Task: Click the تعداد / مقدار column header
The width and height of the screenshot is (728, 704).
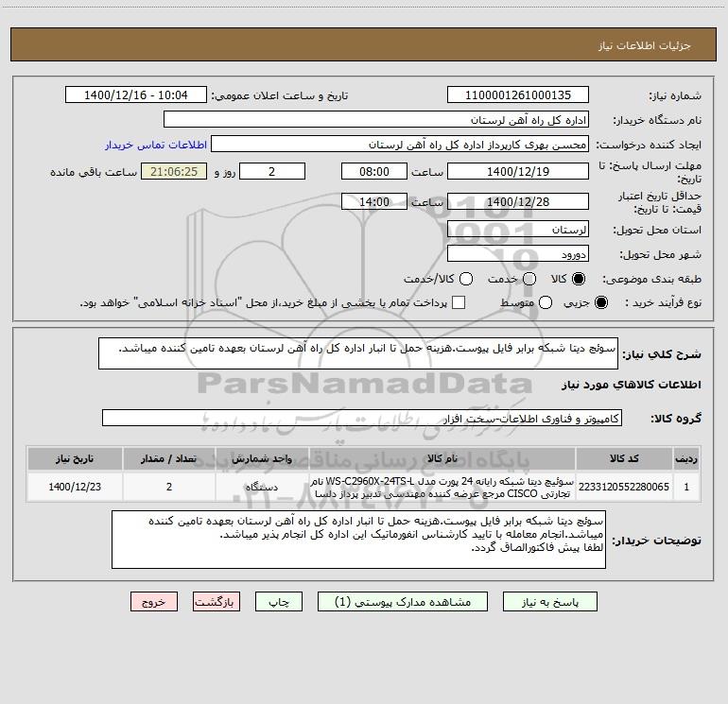Action: point(169,458)
